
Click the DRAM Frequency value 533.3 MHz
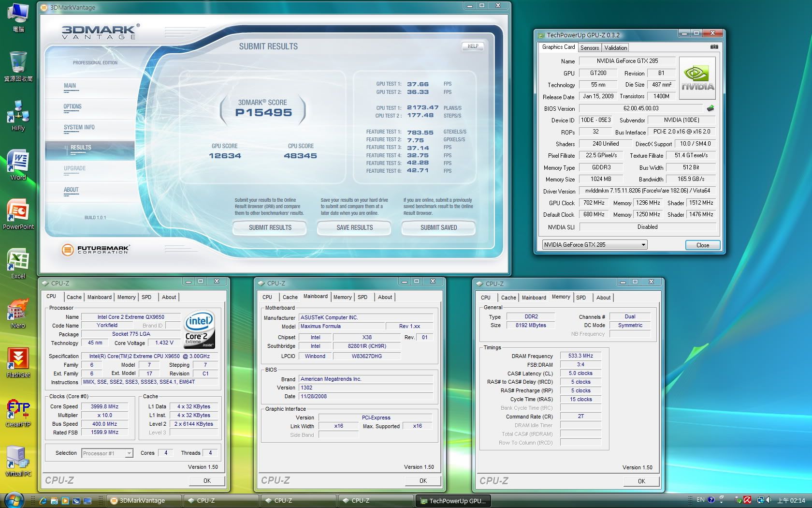pos(580,356)
